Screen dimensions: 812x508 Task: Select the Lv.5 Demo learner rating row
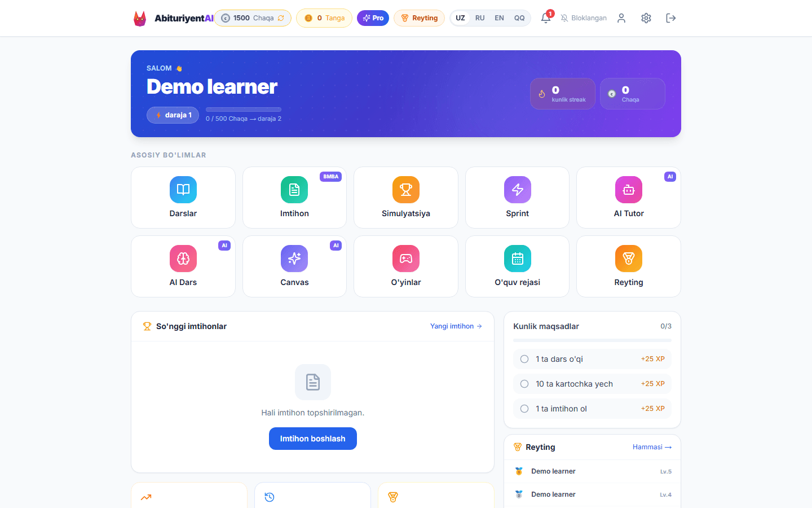click(592, 471)
